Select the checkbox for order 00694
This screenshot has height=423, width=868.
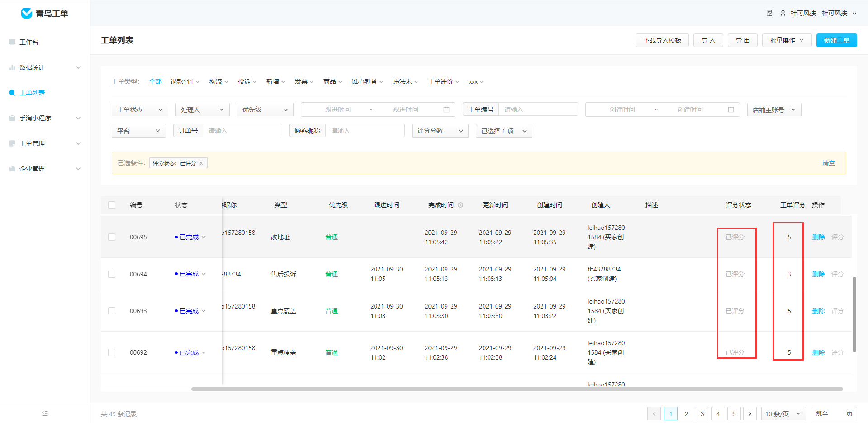pos(112,274)
